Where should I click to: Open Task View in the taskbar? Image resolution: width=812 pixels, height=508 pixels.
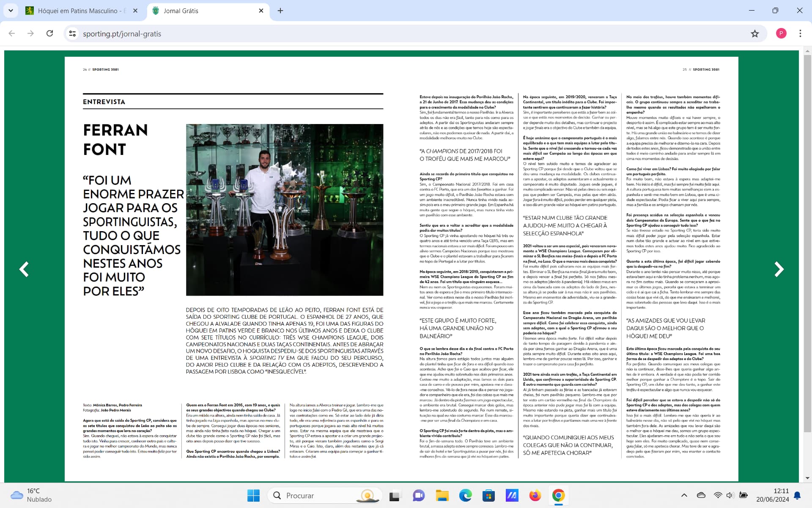395,495
